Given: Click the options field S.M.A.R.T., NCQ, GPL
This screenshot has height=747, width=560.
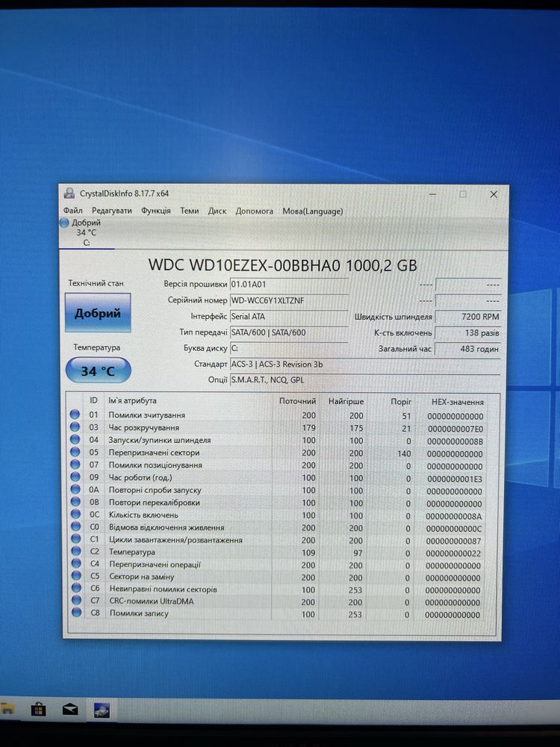Looking at the screenshot, I should (365, 380).
